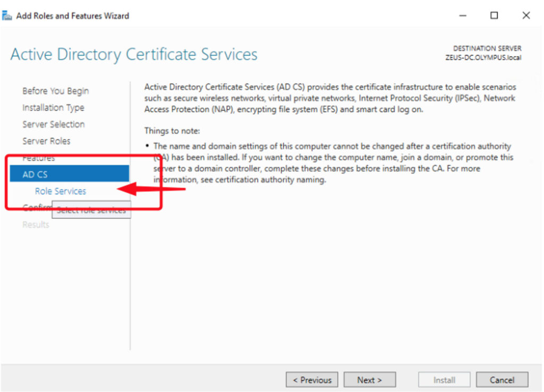The height and width of the screenshot is (392, 544).
Task: Click the 'Things to note:' text
Action: click(x=172, y=131)
